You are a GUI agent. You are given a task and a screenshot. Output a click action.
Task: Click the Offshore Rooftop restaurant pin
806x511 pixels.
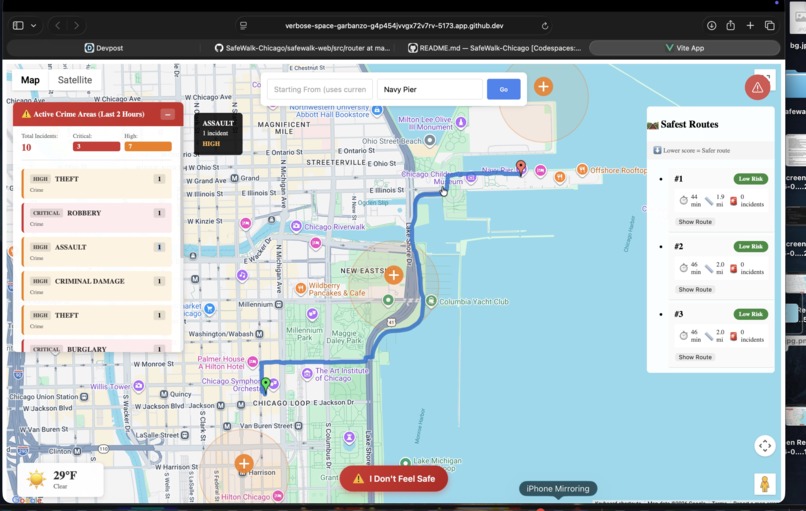point(582,169)
